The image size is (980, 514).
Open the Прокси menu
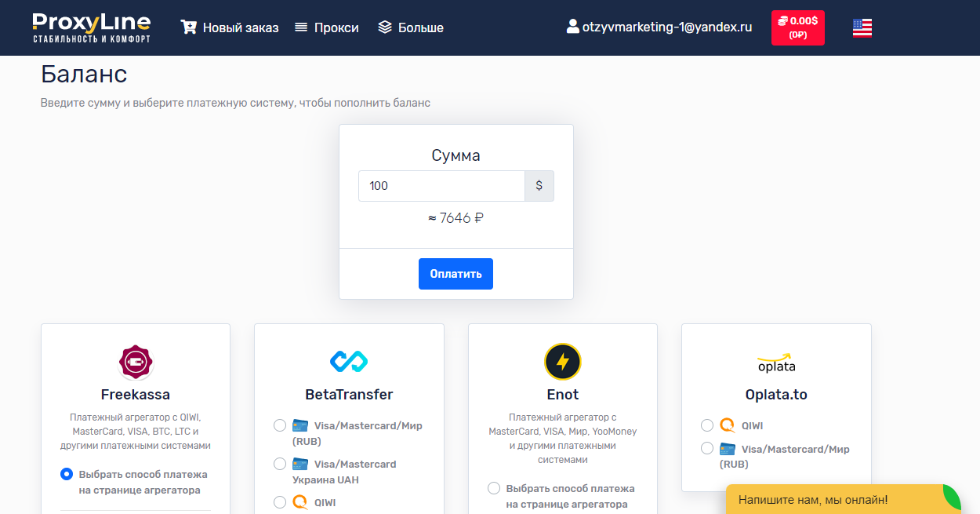click(x=326, y=27)
